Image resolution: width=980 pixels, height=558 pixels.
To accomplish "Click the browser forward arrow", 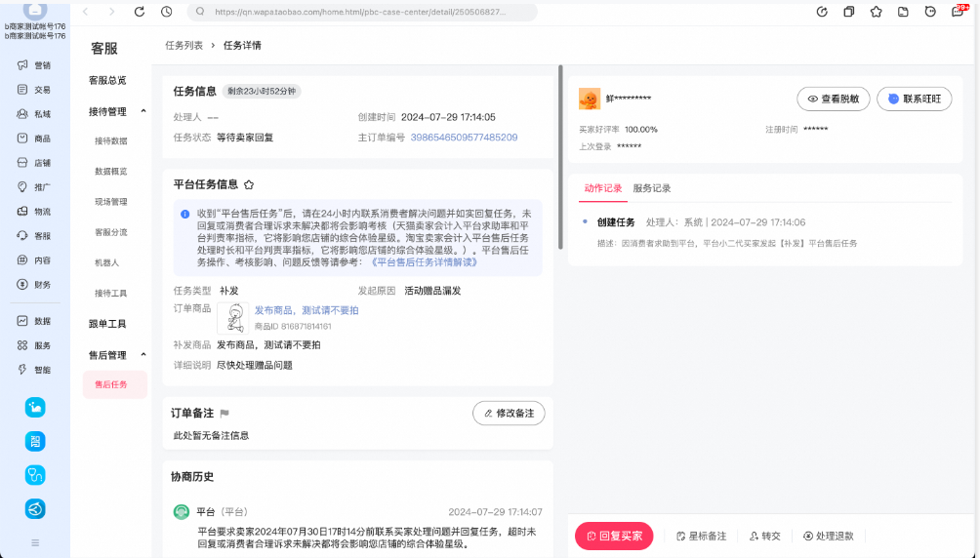I will (112, 12).
